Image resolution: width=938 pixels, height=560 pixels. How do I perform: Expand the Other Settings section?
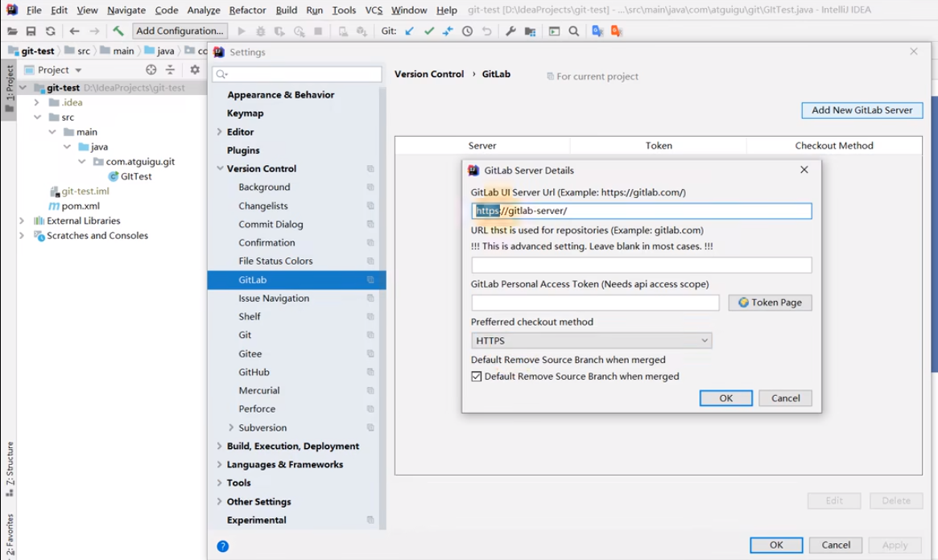click(x=220, y=501)
